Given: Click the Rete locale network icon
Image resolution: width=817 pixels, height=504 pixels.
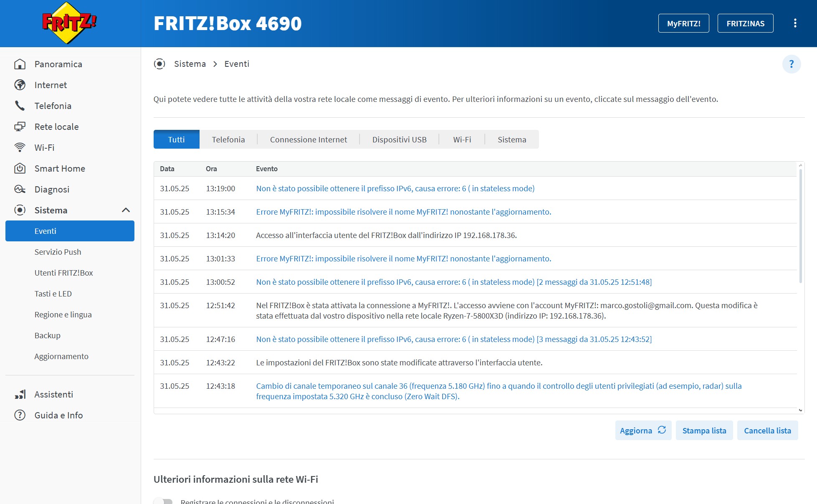Looking at the screenshot, I should tap(20, 127).
